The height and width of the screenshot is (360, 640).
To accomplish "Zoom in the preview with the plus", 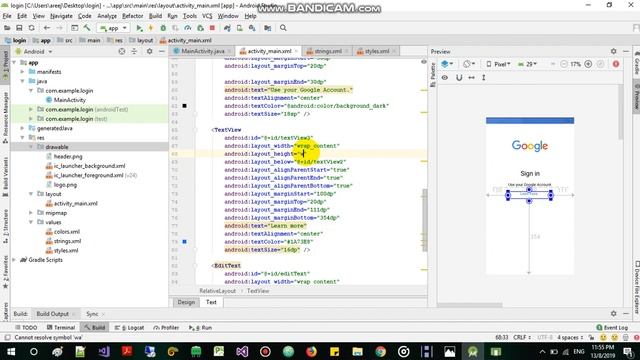I will [x=588, y=64].
